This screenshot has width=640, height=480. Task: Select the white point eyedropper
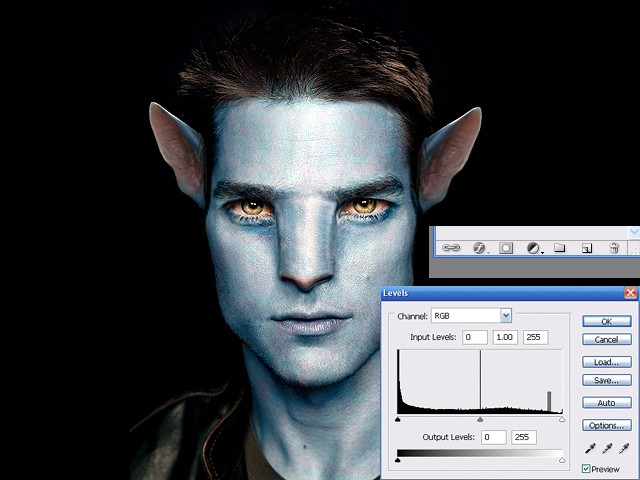pos(624,449)
